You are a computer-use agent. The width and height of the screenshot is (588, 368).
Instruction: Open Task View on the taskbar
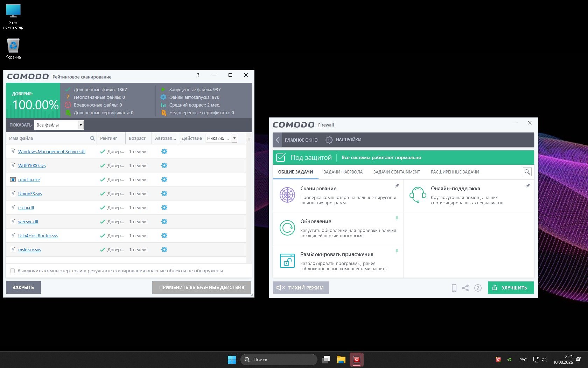click(326, 360)
